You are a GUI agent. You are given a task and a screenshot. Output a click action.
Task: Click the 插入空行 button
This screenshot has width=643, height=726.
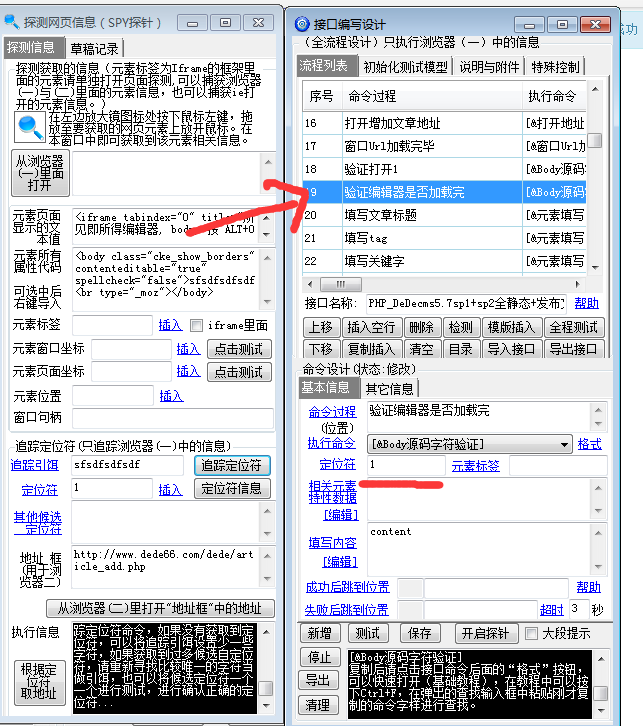tap(371, 327)
